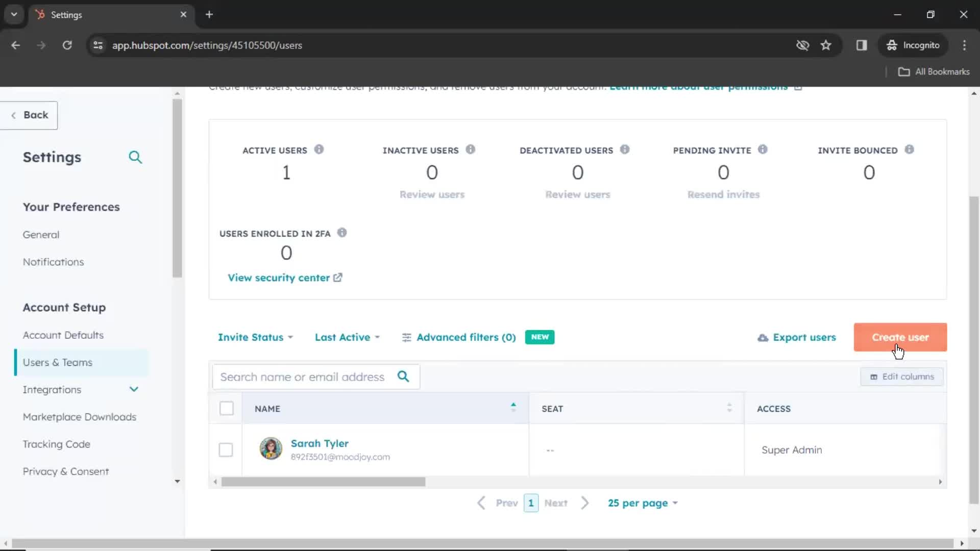The width and height of the screenshot is (980, 551).
Task: Click the HubSpot Settings search icon
Action: coord(135,158)
